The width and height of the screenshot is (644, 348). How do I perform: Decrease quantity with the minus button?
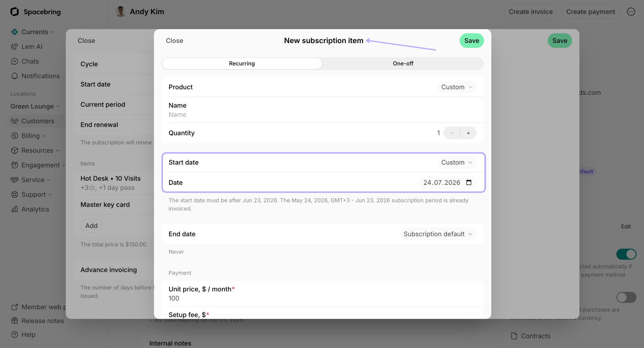(452, 133)
